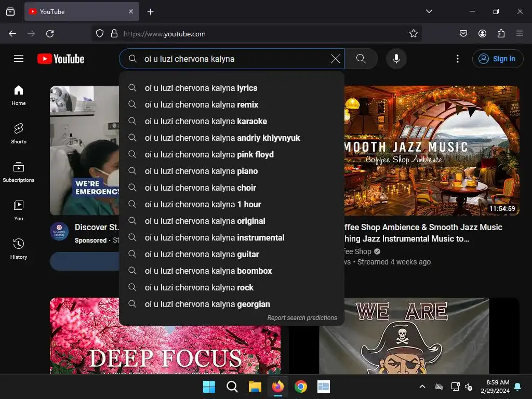
Task: Choose the 'georgian' search suggestion
Action: point(232,304)
